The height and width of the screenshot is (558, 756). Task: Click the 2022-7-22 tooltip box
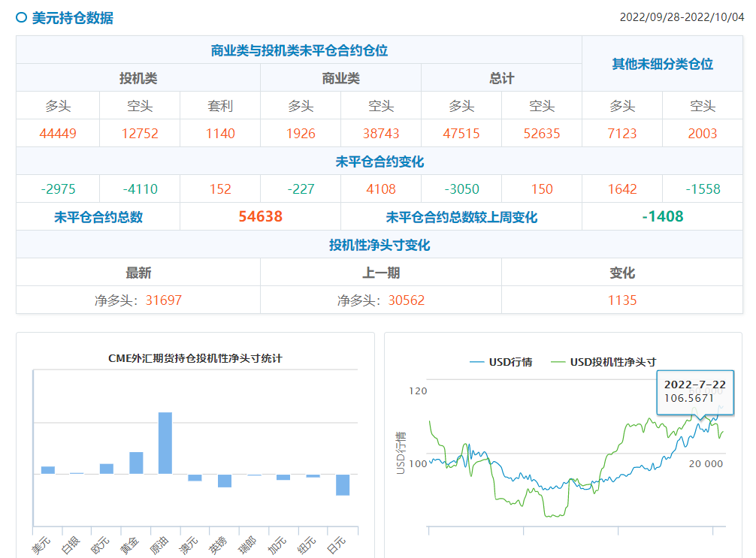[x=694, y=391]
